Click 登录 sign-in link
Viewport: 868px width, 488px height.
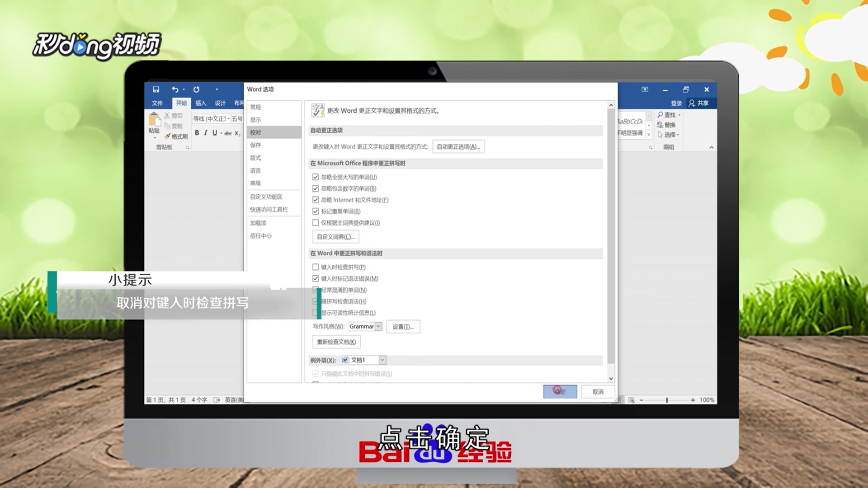tap(676, 103)
